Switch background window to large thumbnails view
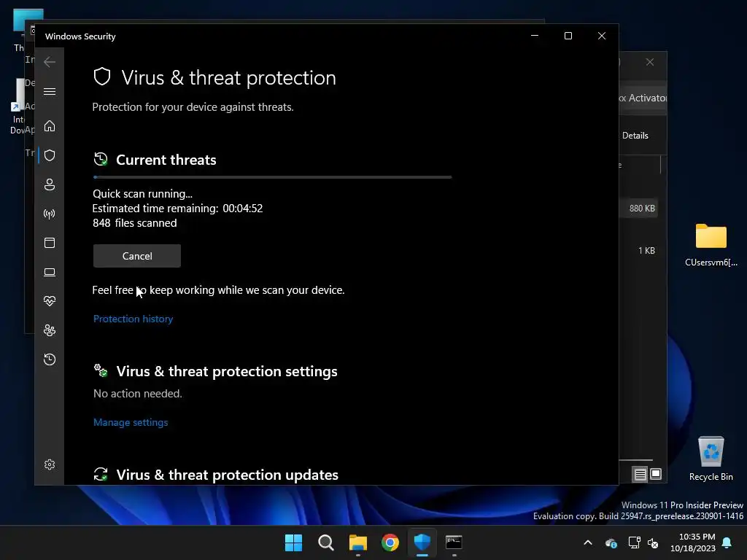 (x=656, y=474)
